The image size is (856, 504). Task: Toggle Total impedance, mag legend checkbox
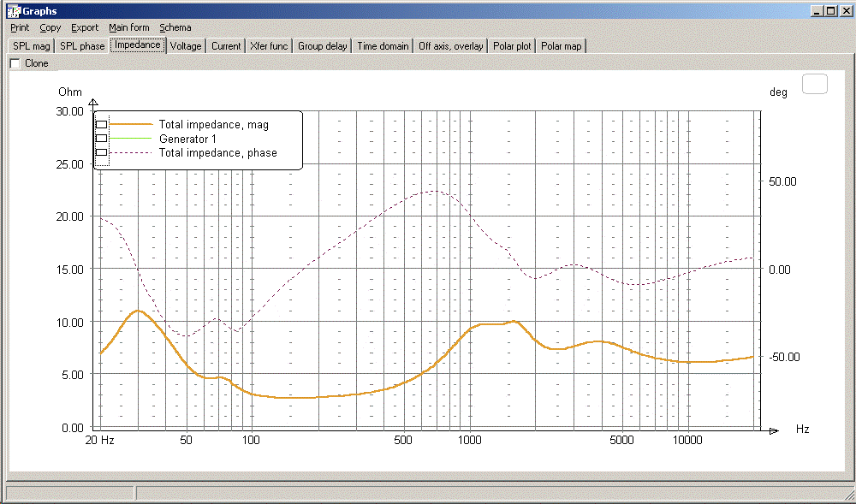click(x=102, y=125)
